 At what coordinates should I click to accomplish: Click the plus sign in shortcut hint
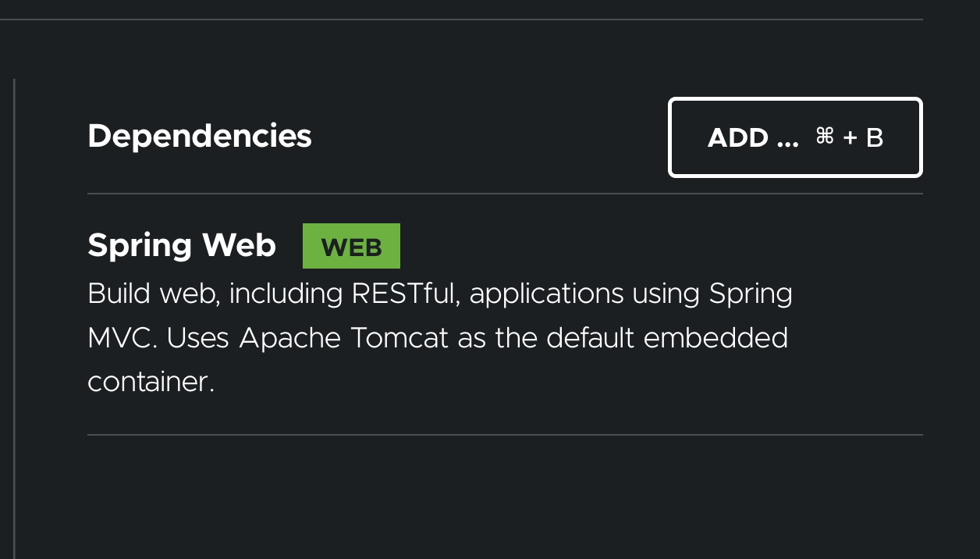(x=850, y=138)
